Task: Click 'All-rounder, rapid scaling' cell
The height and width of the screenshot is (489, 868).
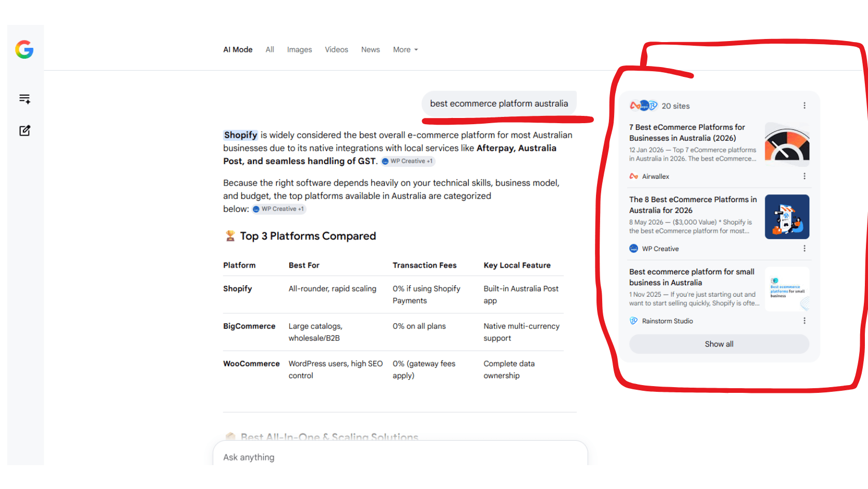Action: pyautogui.click(x=332, y=288)
